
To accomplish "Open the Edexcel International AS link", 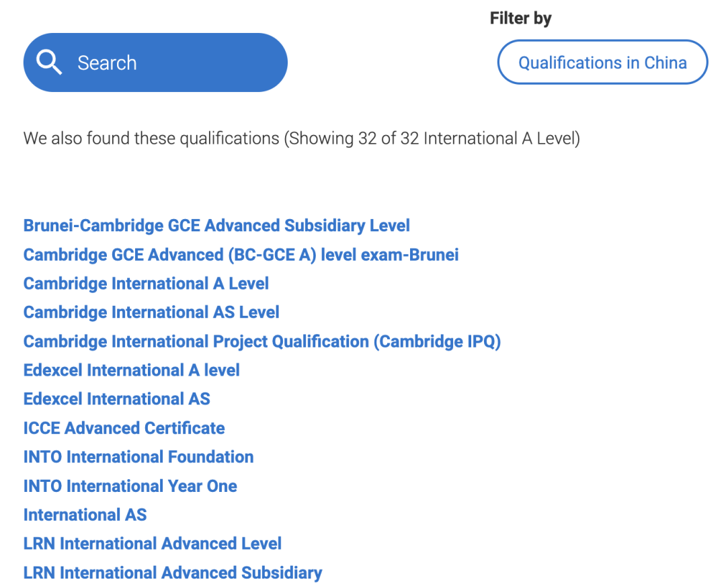I will tap(117, 398).
